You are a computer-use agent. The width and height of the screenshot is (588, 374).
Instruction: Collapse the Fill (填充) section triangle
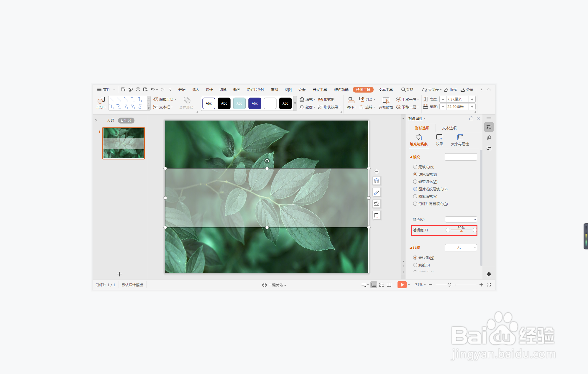click(x=410, y=157)
